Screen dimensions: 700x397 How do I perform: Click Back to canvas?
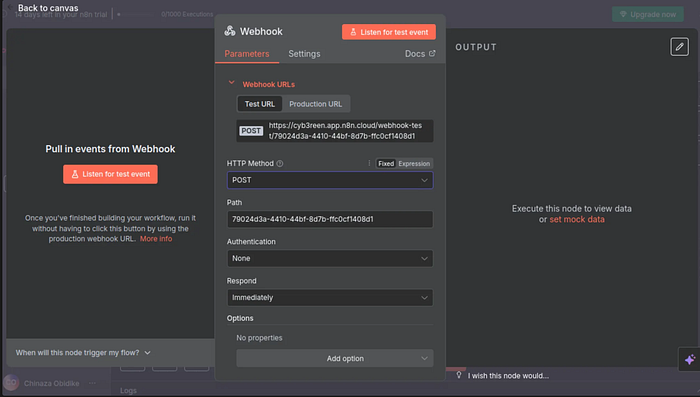click(48, 8)
